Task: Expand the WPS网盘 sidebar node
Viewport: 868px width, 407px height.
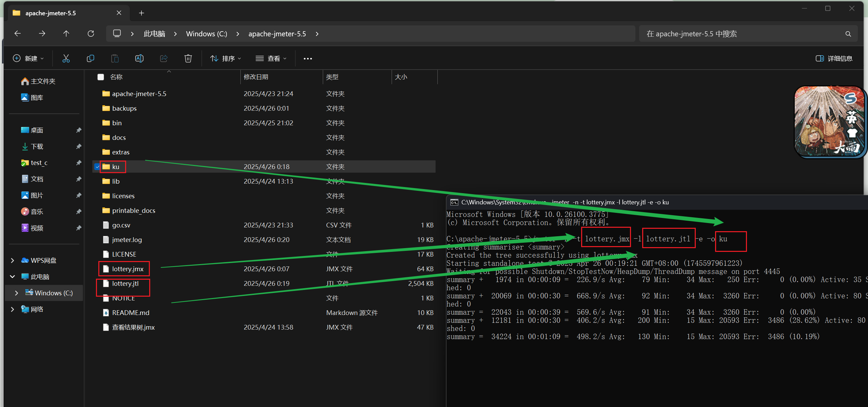Action: pyautogui.click(x=13, y=260)
